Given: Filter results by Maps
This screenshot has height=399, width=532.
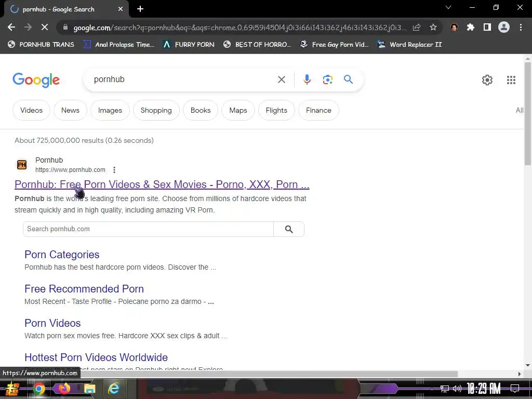Looking at the screenshot, I should (x=238, y=110).
